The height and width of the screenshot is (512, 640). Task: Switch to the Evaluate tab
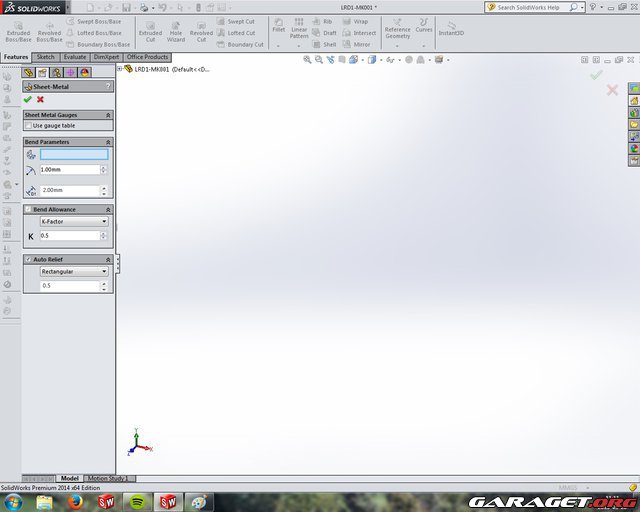[x=75, y=57]
